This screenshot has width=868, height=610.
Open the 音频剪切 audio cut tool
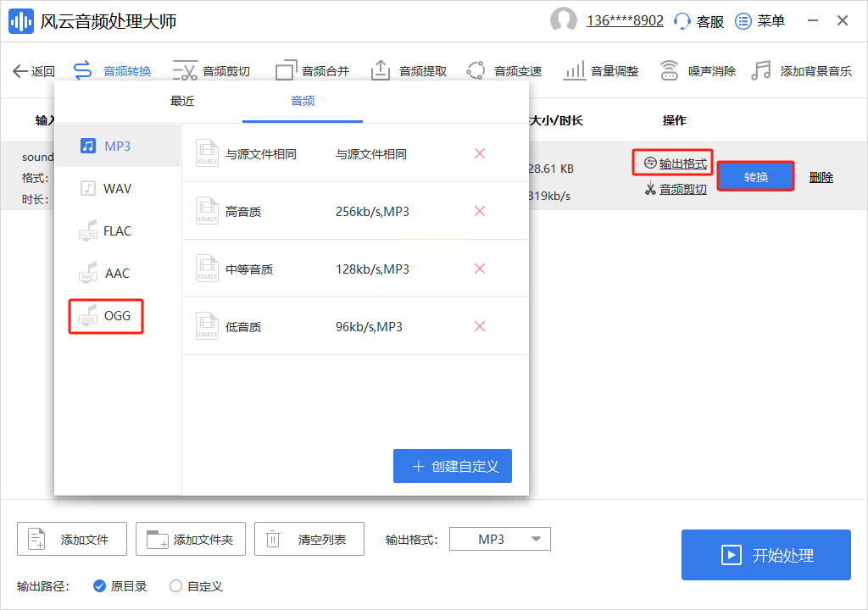pos(212,71)
